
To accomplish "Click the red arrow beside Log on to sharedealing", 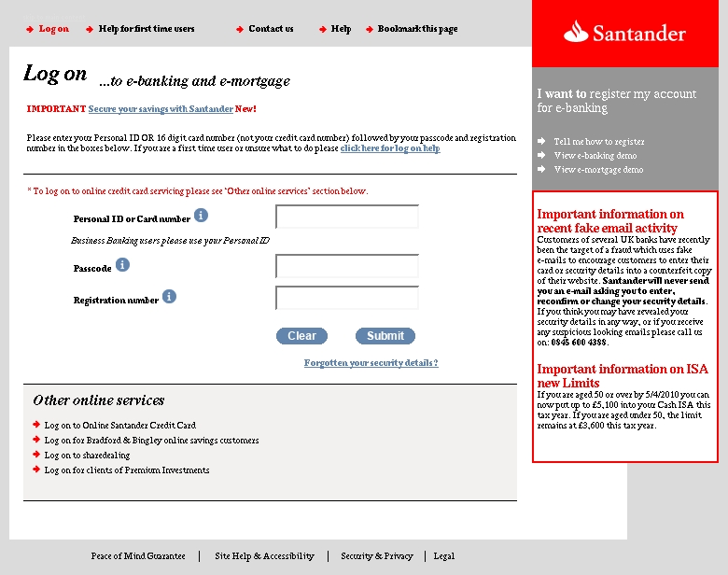I will coord(36,455).
